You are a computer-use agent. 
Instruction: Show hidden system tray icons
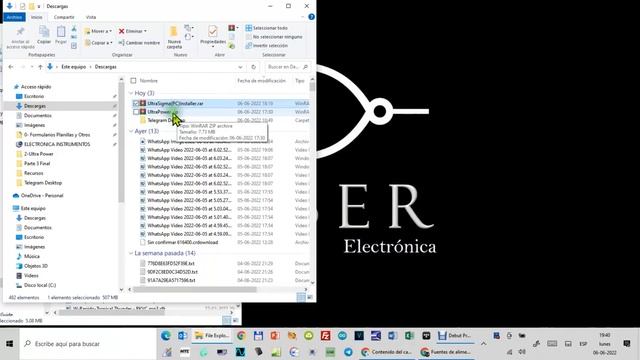(x=483, y=344)
